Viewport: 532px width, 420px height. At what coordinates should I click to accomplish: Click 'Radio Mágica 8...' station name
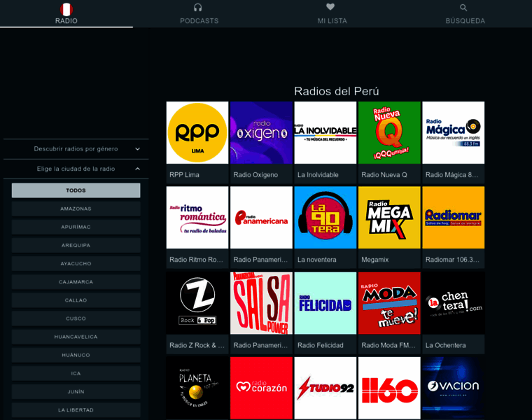tap(451, 175)
